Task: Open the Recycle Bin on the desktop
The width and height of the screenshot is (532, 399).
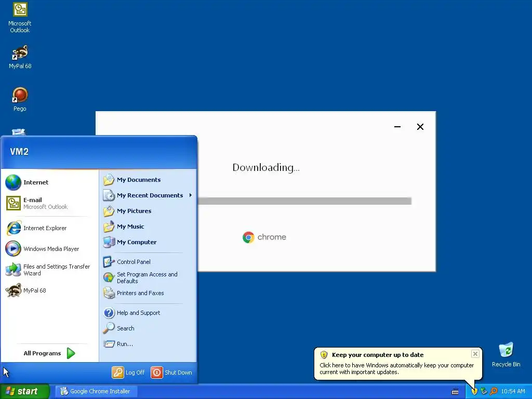Action: [x=506, y=355]
